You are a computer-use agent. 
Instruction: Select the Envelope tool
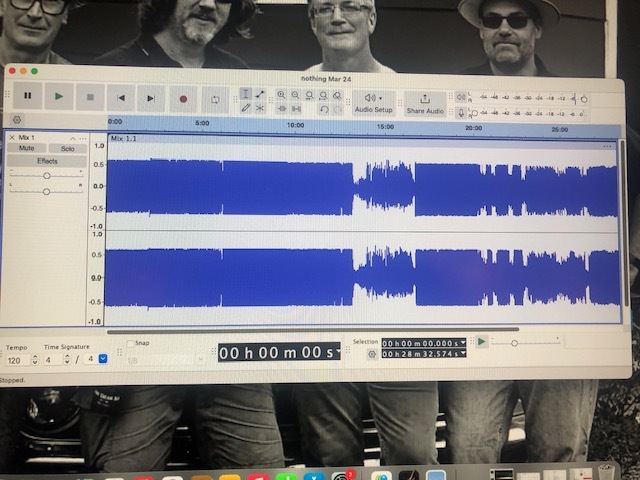tap(260, 94)
